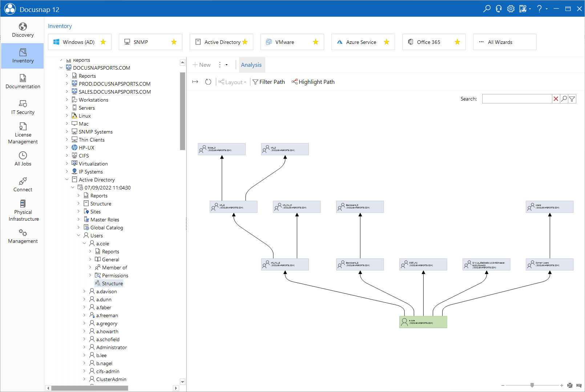Toggle favorite star on VMware wizard
Image resolution: width=585 pixels, height=392 pixels.
(x=316, y=42)
